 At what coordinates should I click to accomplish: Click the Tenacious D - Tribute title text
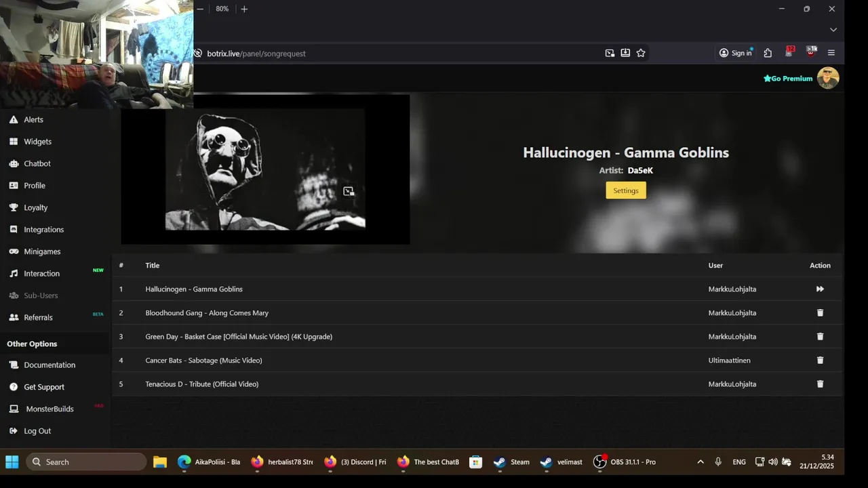coord(202,384)
